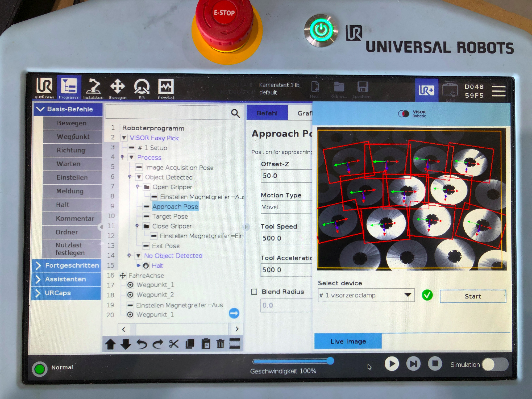
Task: Collapse the VISOR Easy Pick node
Action: 124,138
